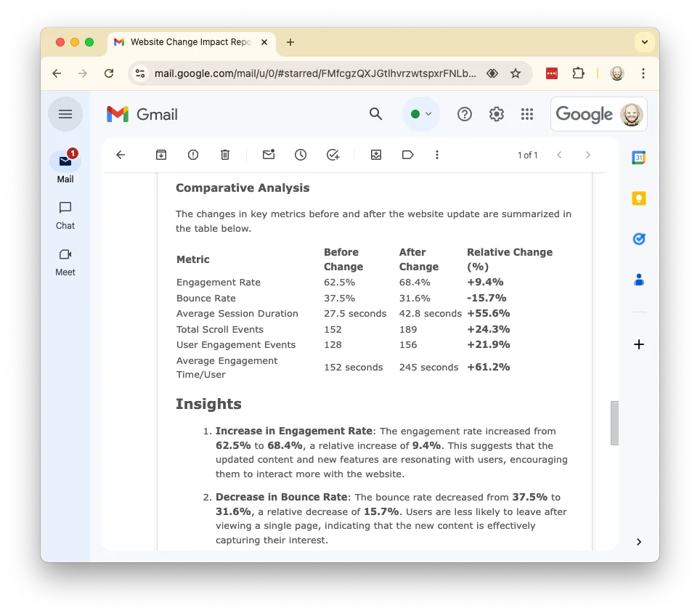The height and width of the screenshot is (616, 700).
Task: Switch to Mail in sidebar
Action: [65, 166]
